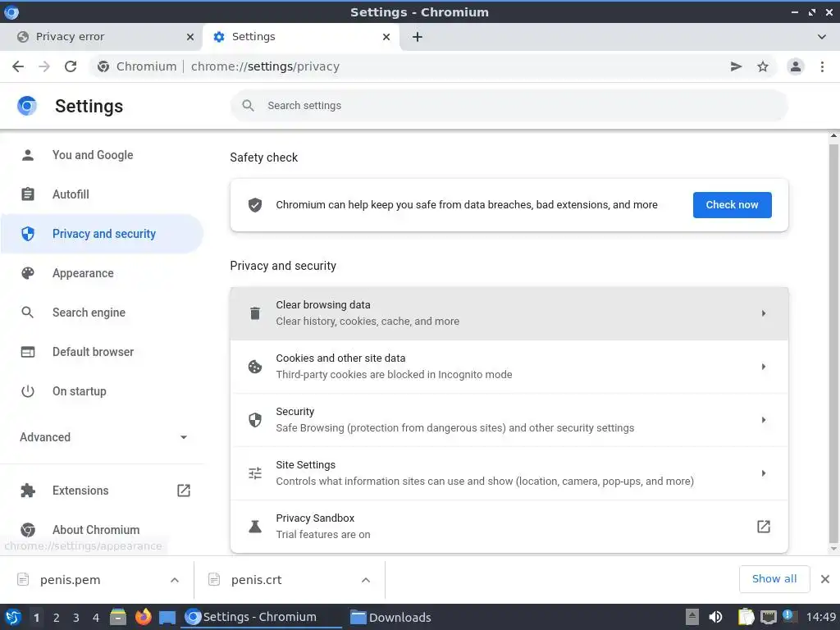Click Show all downloads button
The height and width of the screenshot is (630, 840).
click(774, 579)
